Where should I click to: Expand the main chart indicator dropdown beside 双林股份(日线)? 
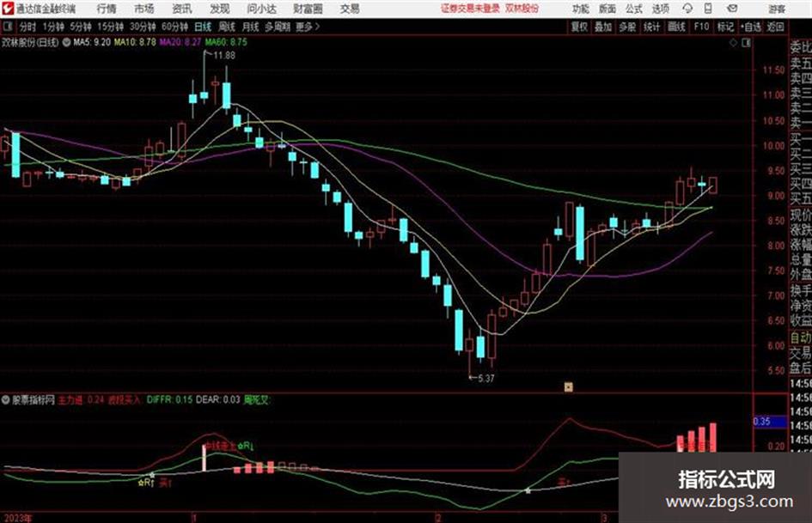point(66,43)
